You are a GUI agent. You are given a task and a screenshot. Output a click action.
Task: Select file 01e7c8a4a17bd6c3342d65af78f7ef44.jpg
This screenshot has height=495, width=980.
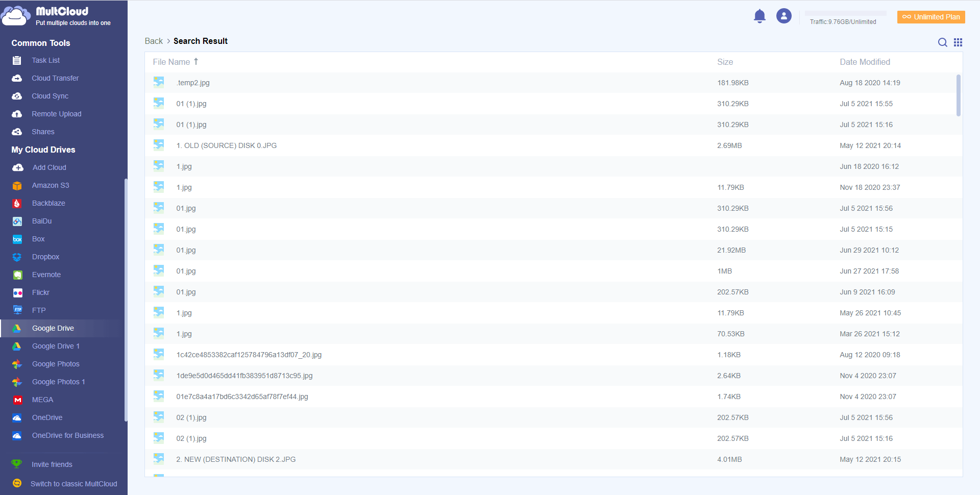[x=553, y=397]
